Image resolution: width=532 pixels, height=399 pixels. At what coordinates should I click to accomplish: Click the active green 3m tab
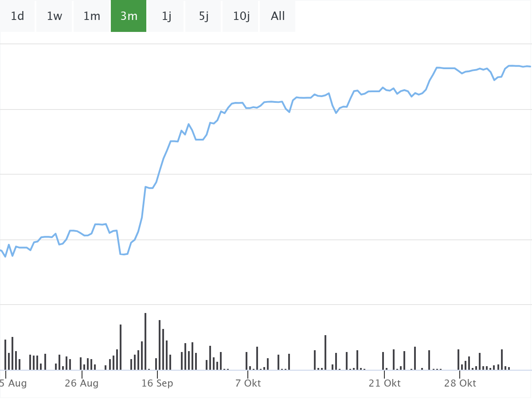tap(129, 16)
